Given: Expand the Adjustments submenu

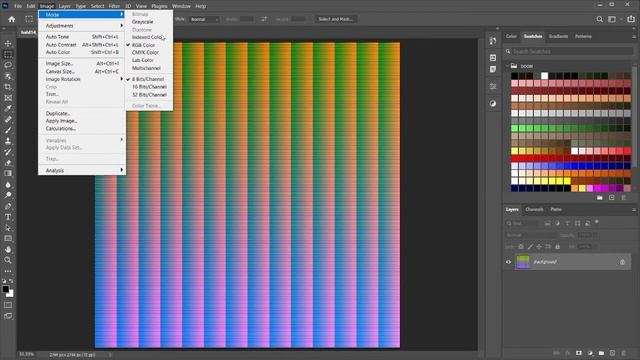Looking at the screenshot, I should [x=82, y=26].
